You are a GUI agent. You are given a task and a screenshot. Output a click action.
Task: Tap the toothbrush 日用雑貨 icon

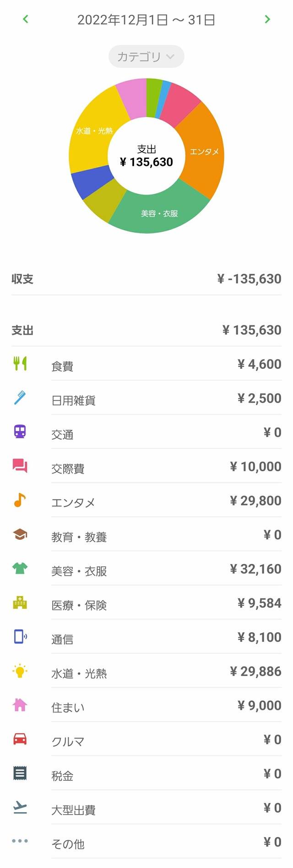(x=20, y=398)
